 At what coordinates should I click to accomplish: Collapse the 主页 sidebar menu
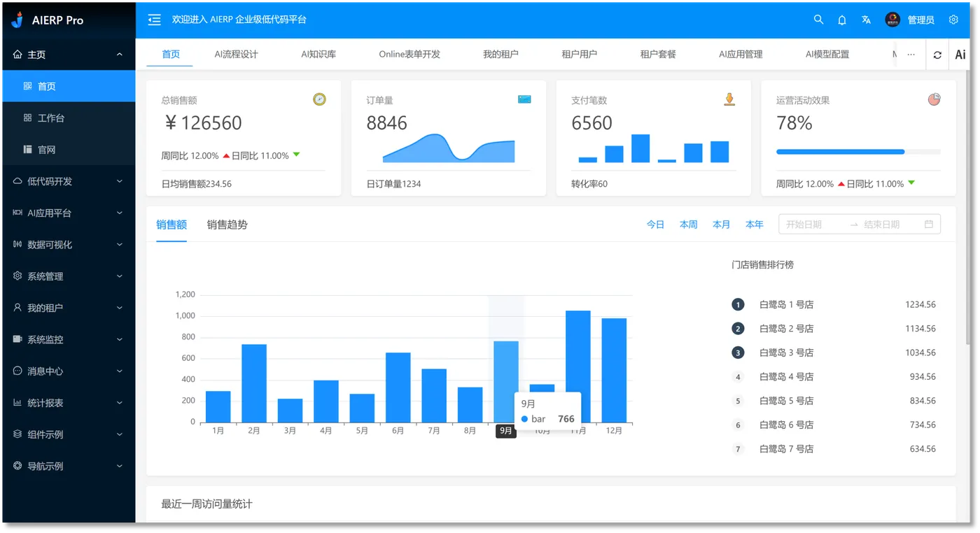(x=68, y=55)
